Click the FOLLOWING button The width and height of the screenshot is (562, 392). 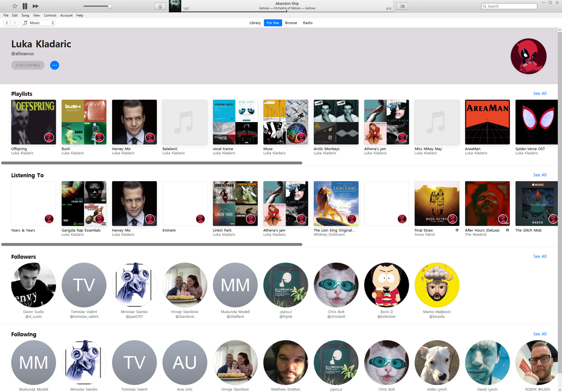point(28,65)
